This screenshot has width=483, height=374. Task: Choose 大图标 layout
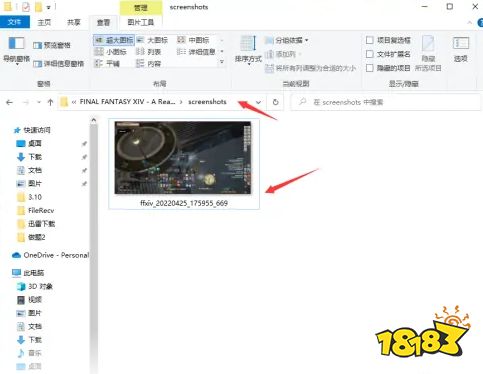pos(152,40)
